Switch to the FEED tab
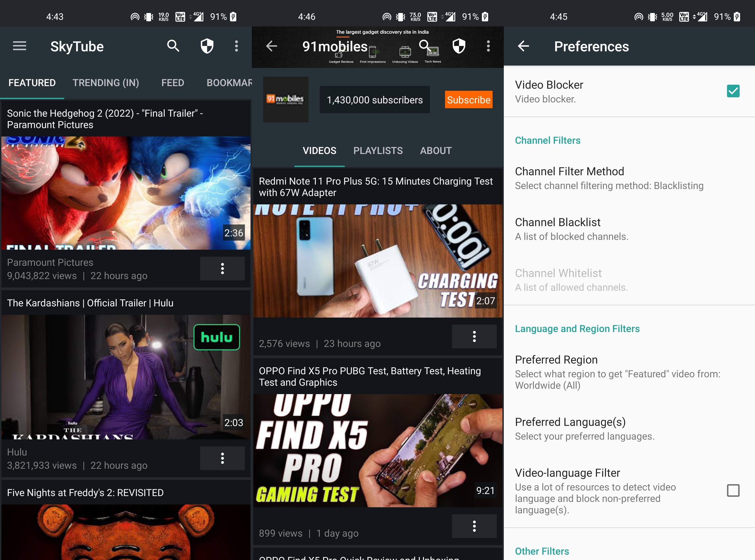The height and width of the screenshot is (560, 755). (x=173, y=83)
